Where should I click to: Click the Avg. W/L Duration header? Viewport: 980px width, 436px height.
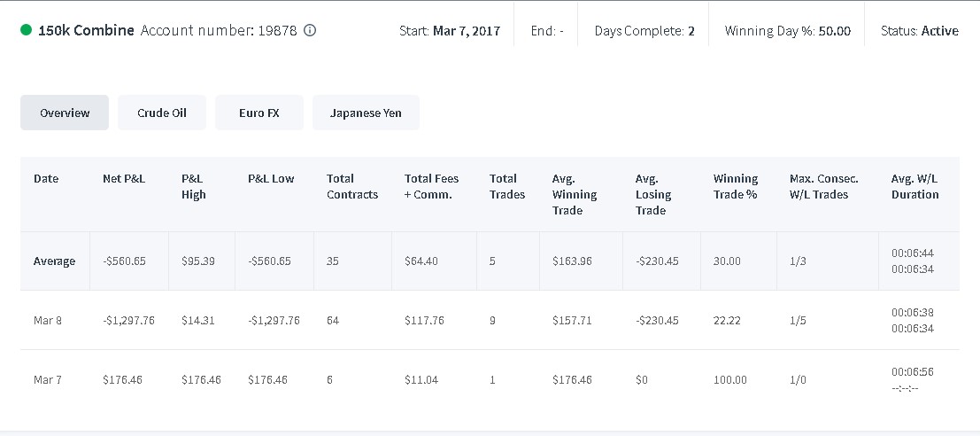click(x=915, y=186)
